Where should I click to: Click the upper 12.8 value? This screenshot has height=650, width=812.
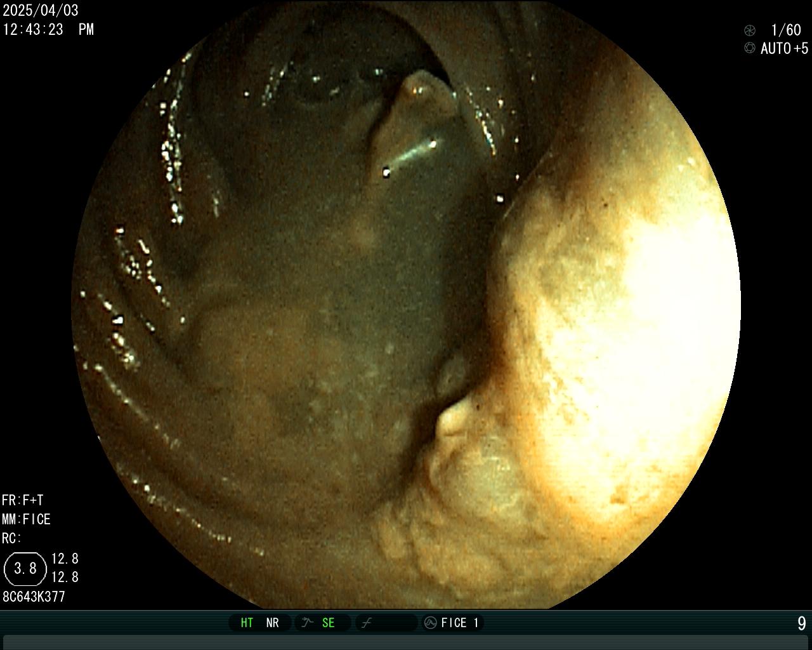click(x=65, y=559)
